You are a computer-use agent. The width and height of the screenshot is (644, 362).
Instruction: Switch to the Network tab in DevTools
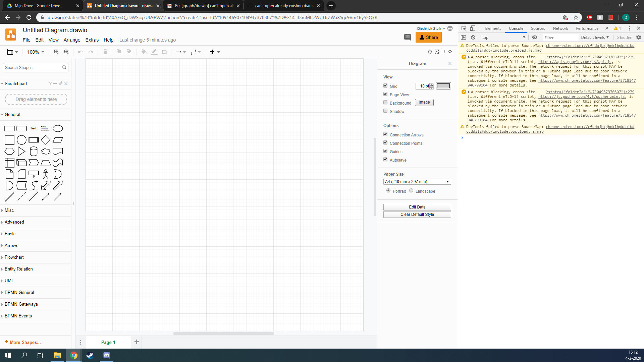tap(560, 28)
